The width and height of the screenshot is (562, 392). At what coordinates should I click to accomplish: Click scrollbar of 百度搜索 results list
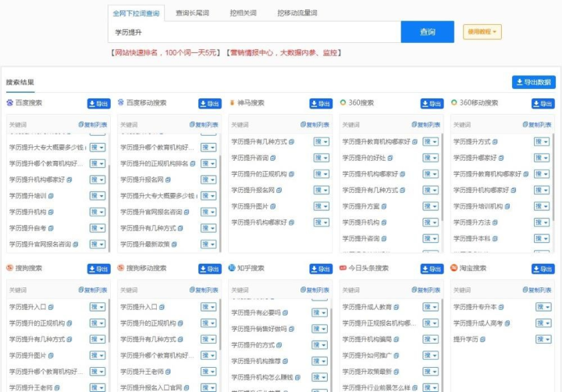(109, 208)
